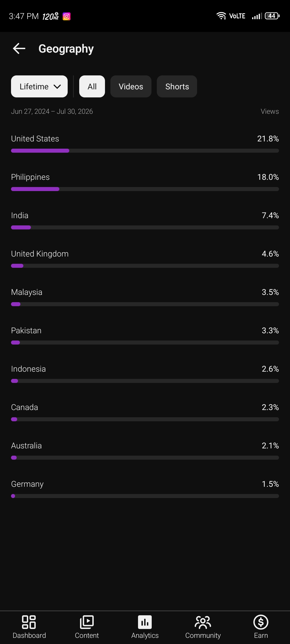Screen dimensions: 290x644
Task: Select the Germany 1.5% entry
Action: 145,489
